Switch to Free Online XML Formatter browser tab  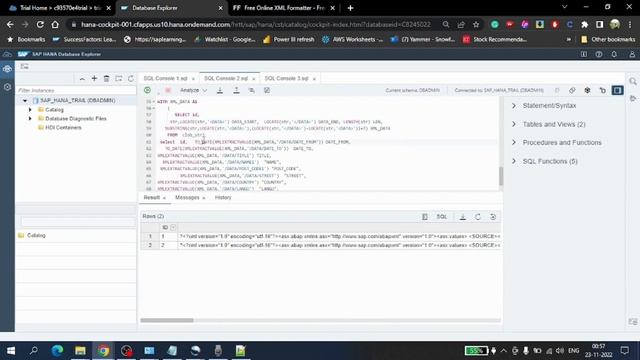coord(284,8)
